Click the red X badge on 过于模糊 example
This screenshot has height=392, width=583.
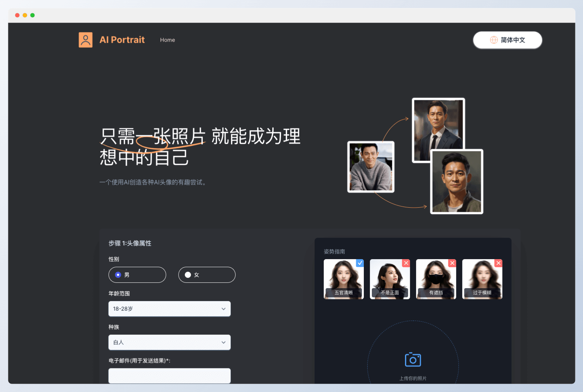pos(498,263)
